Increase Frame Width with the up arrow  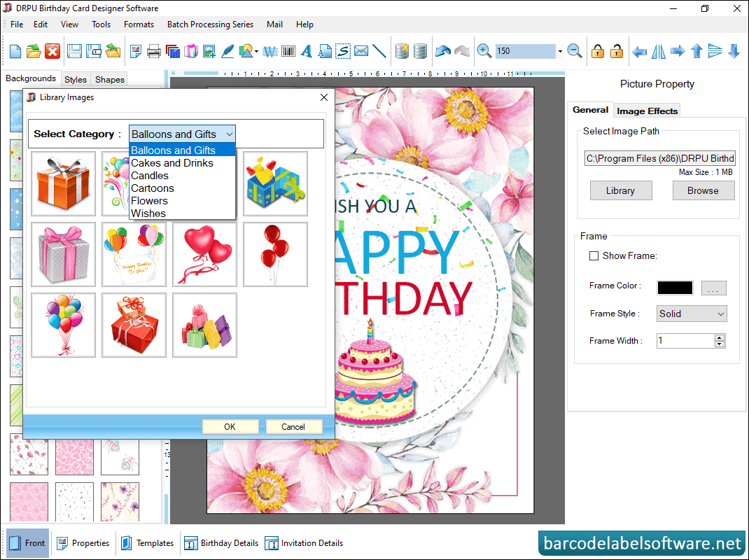(720, 337)
